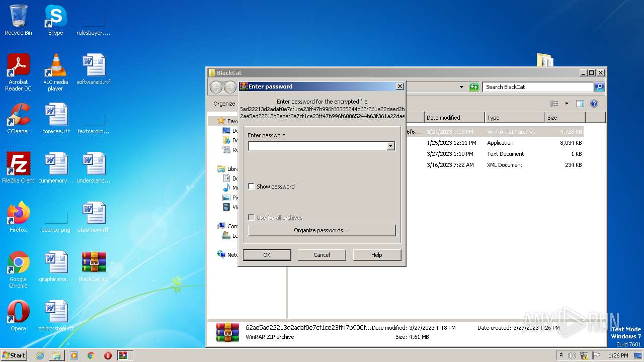This screenshot has height=362, width=644.
Task: Sort by Date modified column
Action: tap(454, 118)
